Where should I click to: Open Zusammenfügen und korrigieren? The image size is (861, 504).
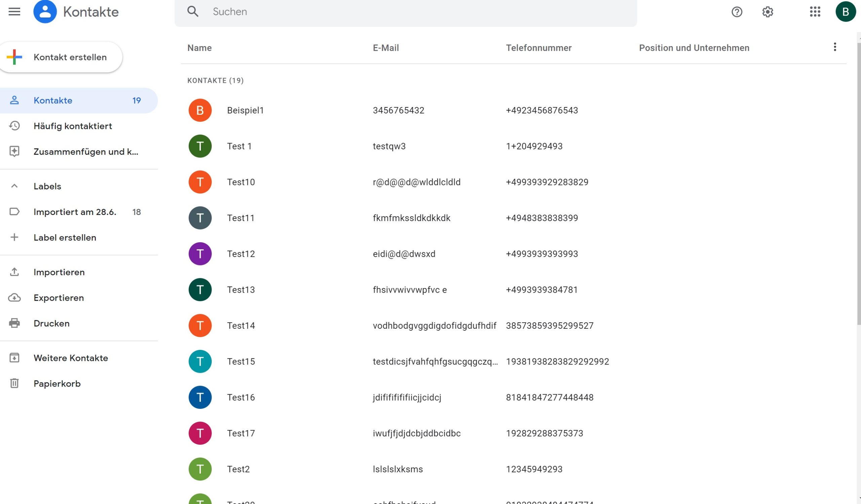[85, 152]
